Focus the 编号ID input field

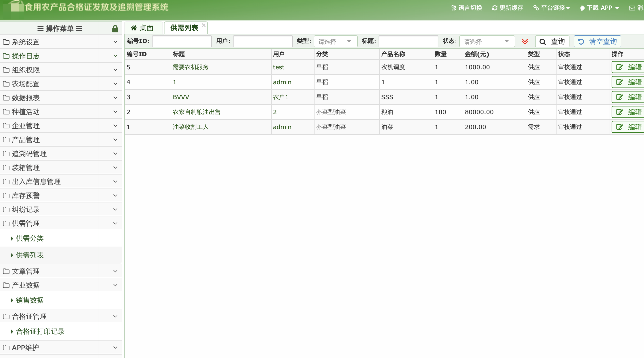182,41
